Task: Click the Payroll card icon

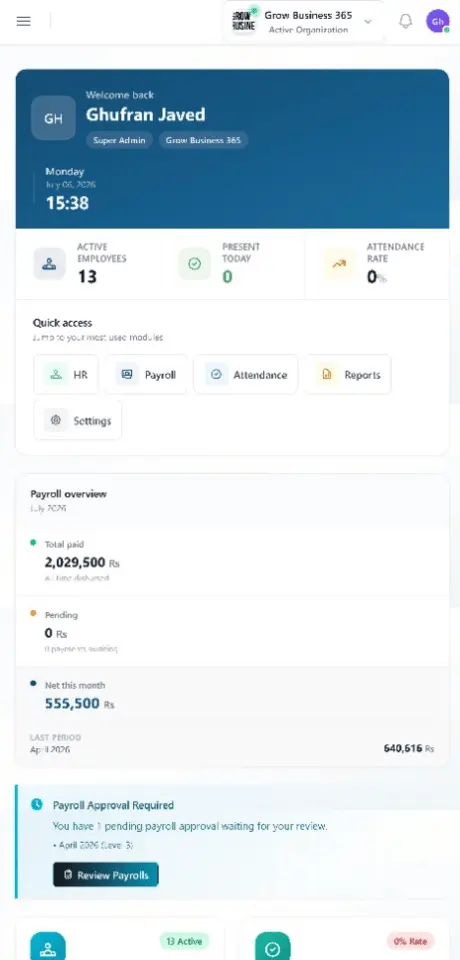Action: 127,375
